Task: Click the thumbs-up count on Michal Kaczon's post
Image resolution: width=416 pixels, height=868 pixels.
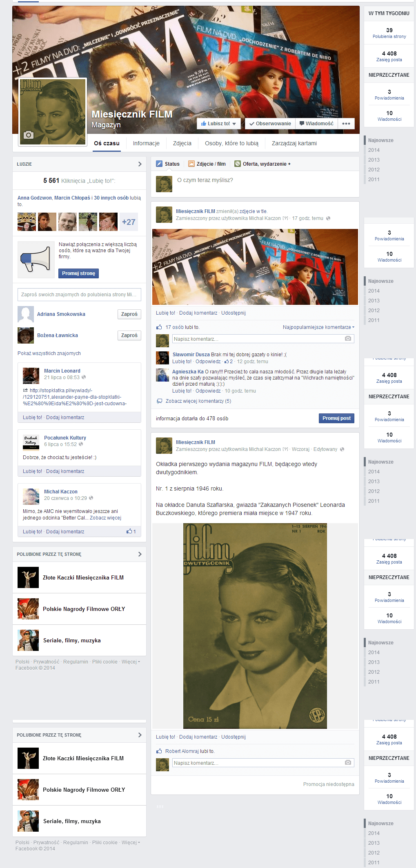Action: click(131, 531)
